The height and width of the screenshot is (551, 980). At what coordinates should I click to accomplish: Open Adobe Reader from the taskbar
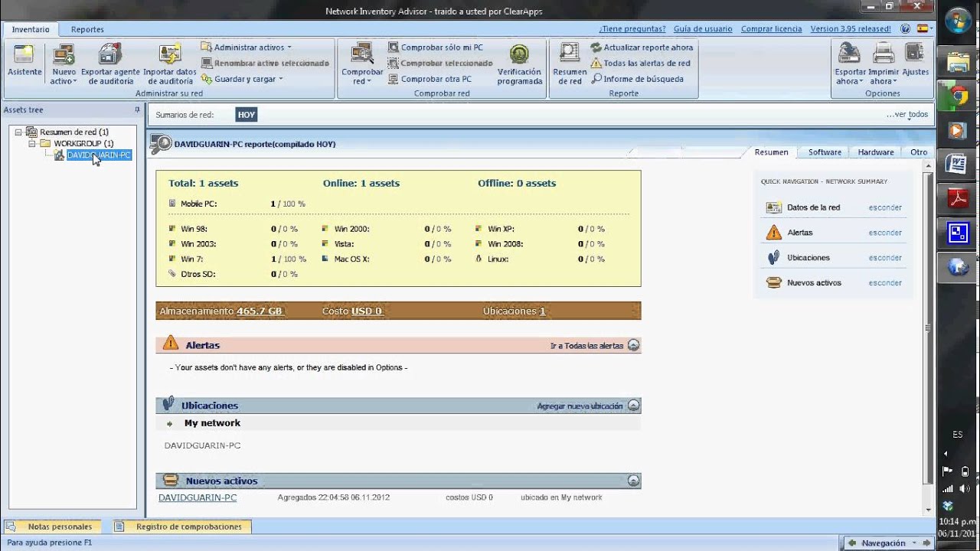tap(959, 198)
